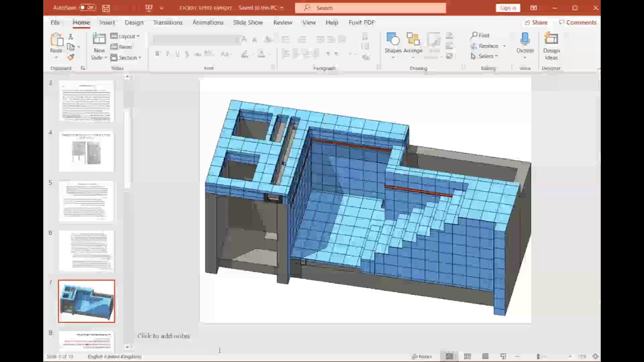Toggle the AutoSave switch

[x=87, y=8]
